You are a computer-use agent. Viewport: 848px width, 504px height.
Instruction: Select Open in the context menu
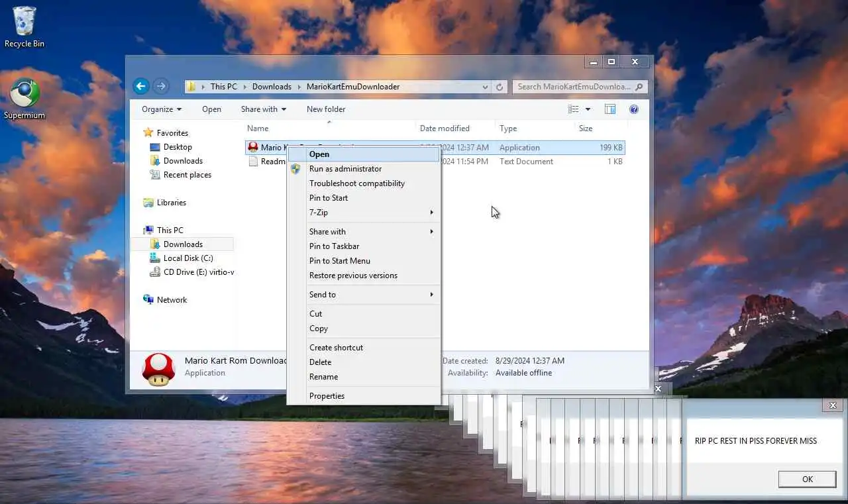(x=364, y=154)
